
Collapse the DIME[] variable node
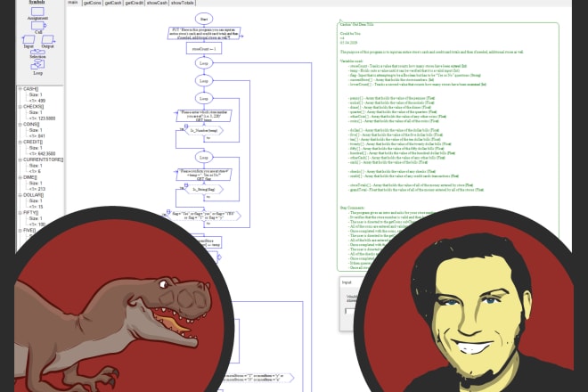(x=20, y=177)
